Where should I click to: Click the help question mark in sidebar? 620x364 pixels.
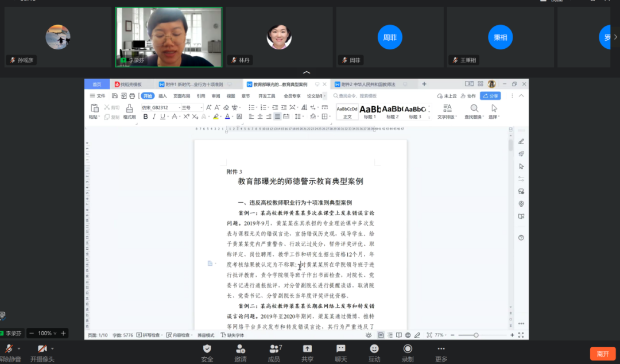tap(521, 238)
